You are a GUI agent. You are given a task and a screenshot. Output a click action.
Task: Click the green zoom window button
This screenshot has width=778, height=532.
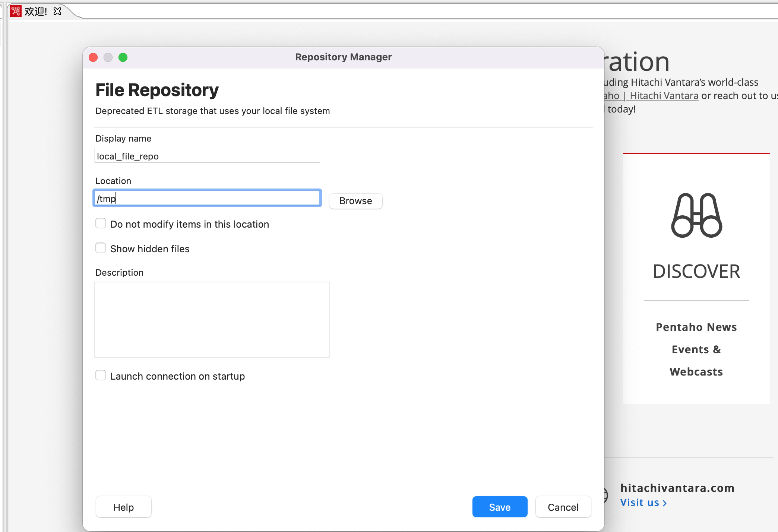[x=123, y=57]
